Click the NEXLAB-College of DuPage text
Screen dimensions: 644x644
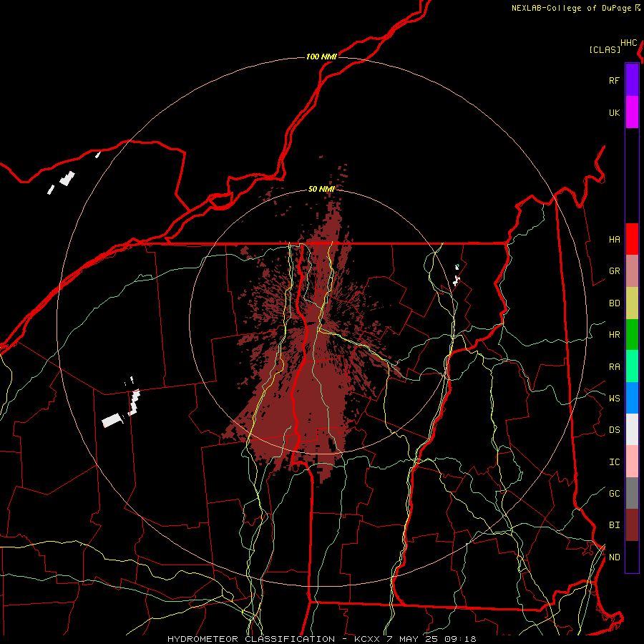point(571,8)
